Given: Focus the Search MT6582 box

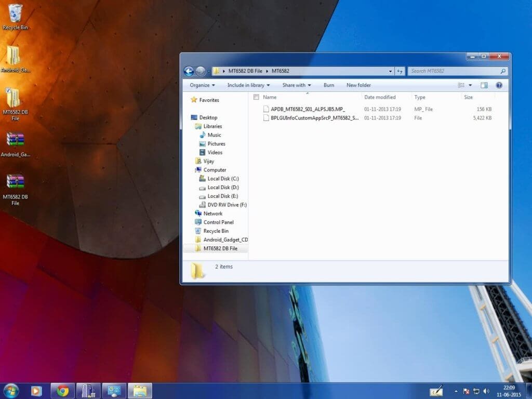Looking at the screenshot, I should tap(454, 71).
